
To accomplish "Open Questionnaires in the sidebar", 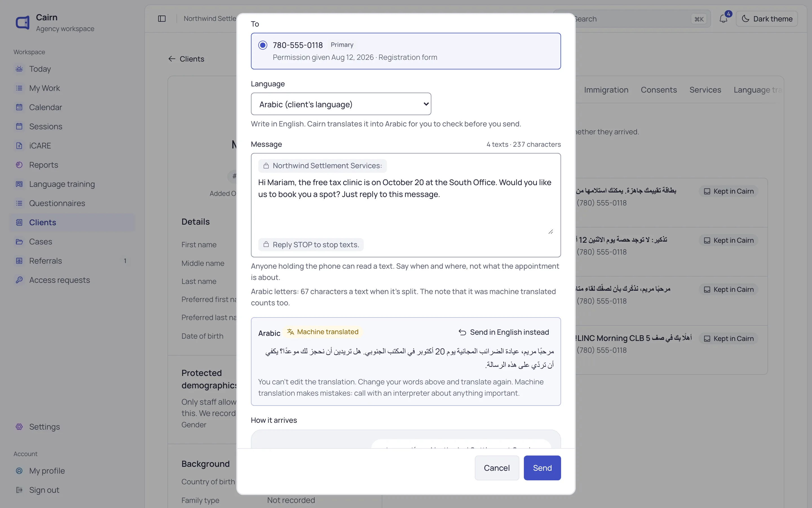I will [72, 203].
